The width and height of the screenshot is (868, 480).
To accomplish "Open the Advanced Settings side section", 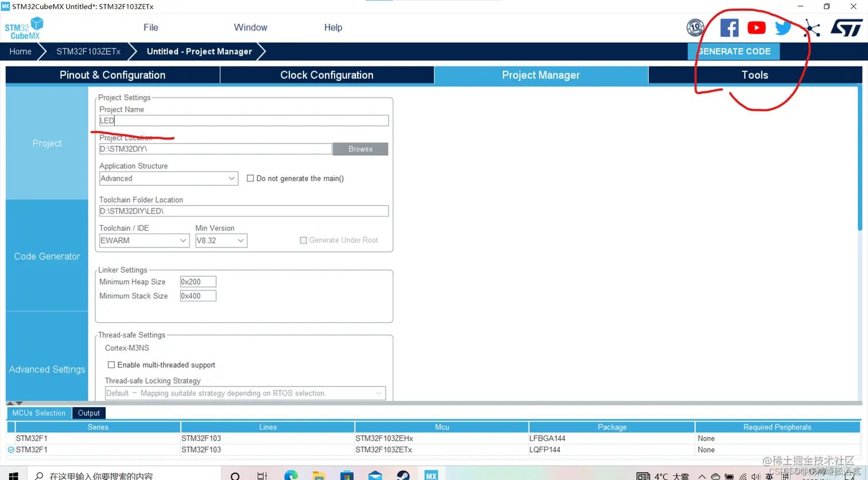I will click(47, 369).
